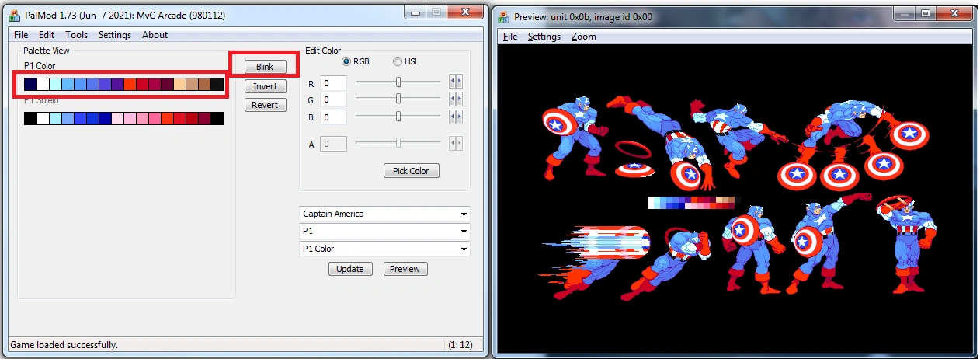This screenshot has width=980, height=359.
Task: Click the 'Palette View' group label
Action: tap(46, 51)
